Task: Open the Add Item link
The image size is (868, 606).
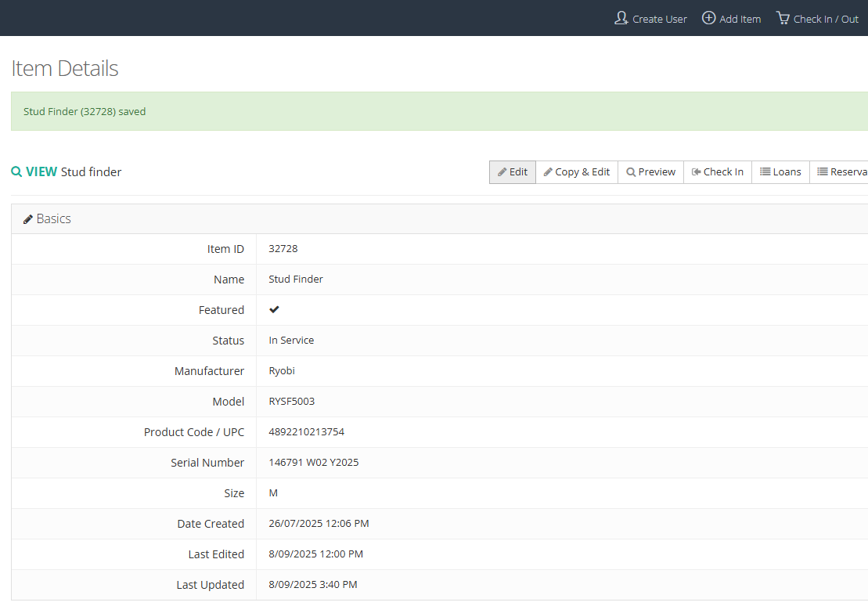Action: (x=732, y=19)
